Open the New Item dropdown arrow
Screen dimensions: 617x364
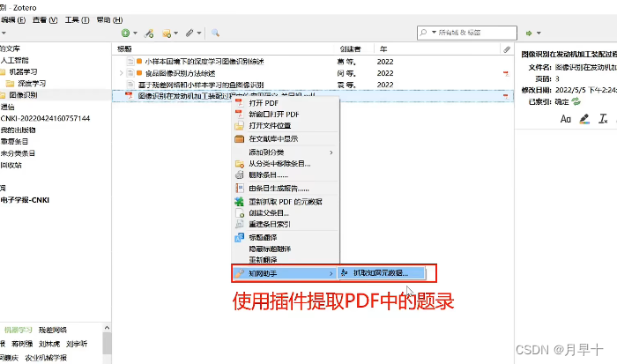pos(135,33)
